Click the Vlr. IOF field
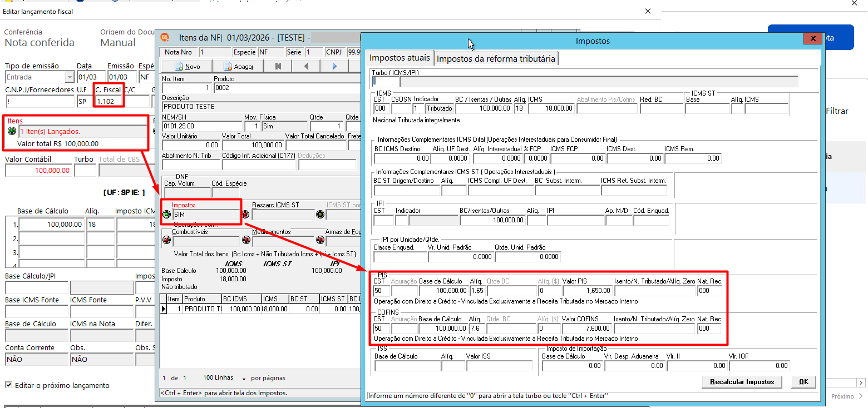 pyautogui.click(x=759, y=366)
